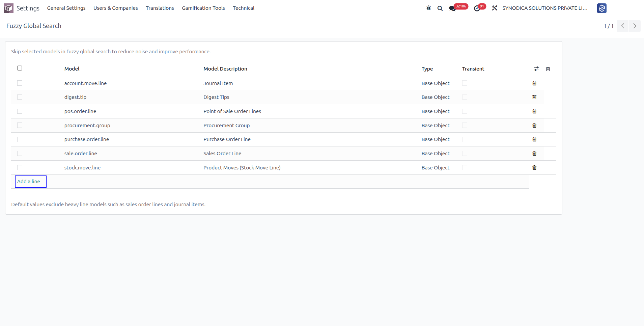Open Translations menu

point(160,8)
